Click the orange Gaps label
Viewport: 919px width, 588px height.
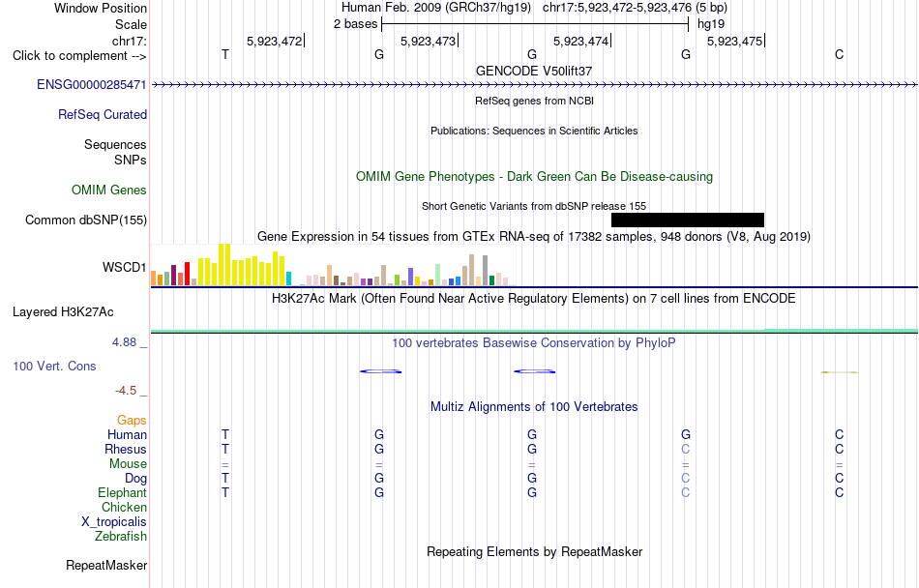point(132,420)
